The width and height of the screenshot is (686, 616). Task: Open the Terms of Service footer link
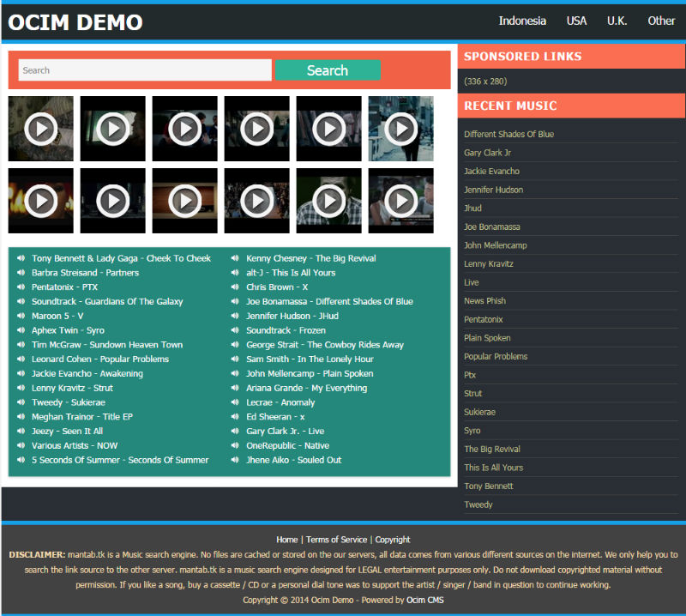(336, 540)
